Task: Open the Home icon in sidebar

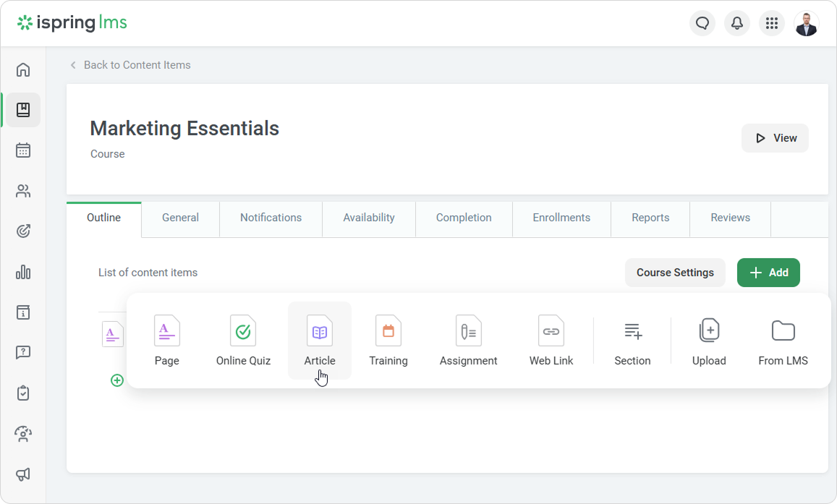Action: [23, 69]
